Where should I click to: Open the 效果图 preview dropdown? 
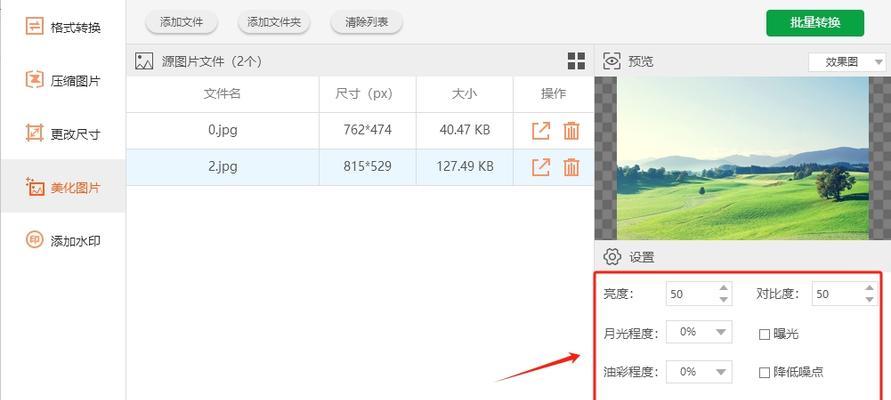847,62
